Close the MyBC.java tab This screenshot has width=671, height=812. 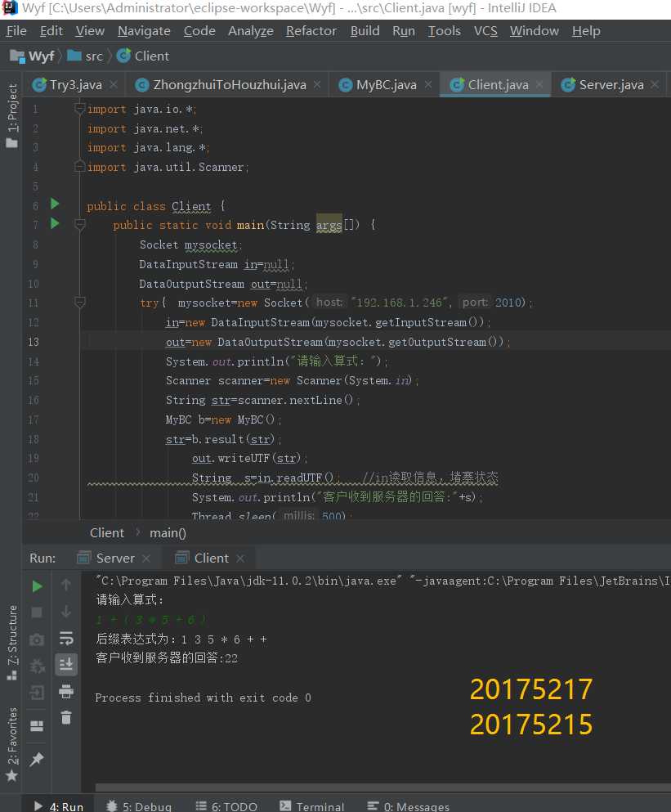[427, 84]
